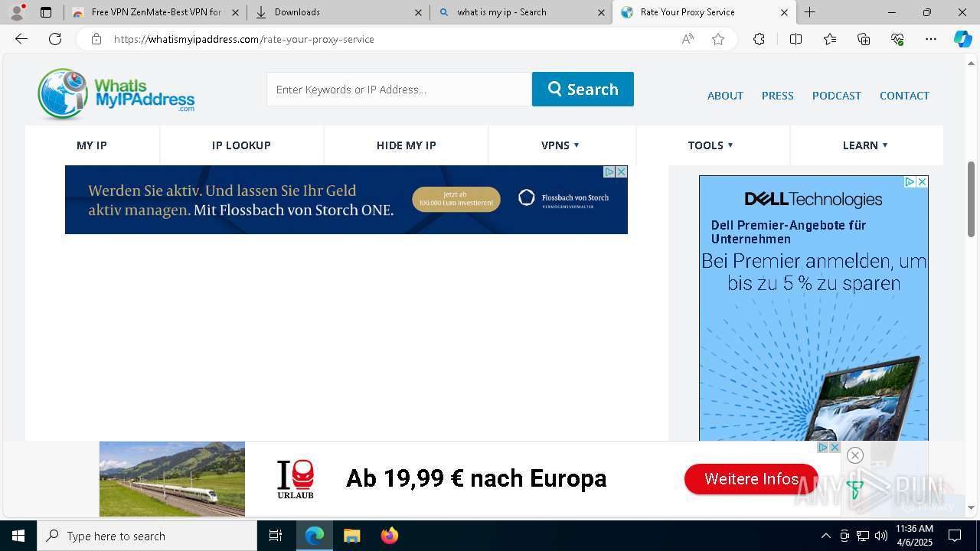
Task: Dismiss bottom banner with circled X
Action: coord(855,455)
